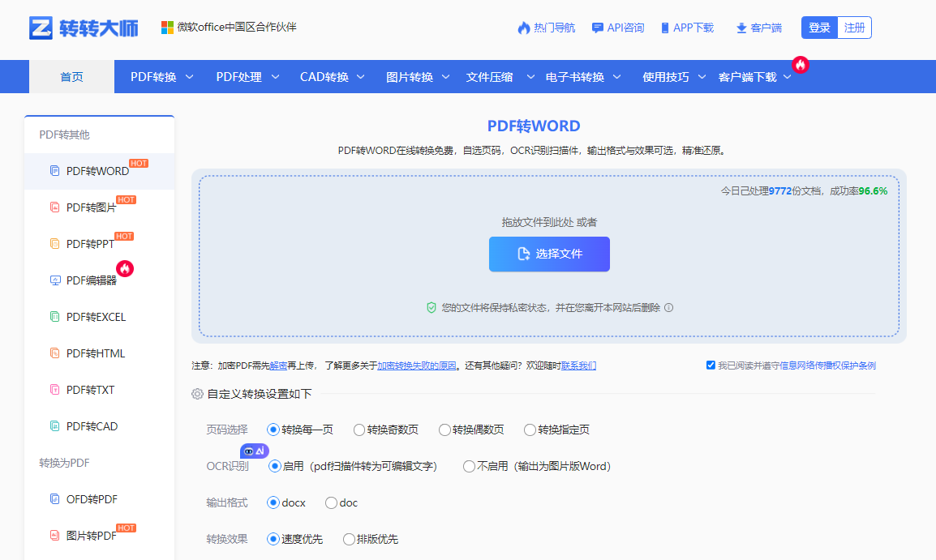The height and width of the screenshot is (560, 936).
Task: Click the HOT badge on PDF转WORD
Action: coord(139,164)
